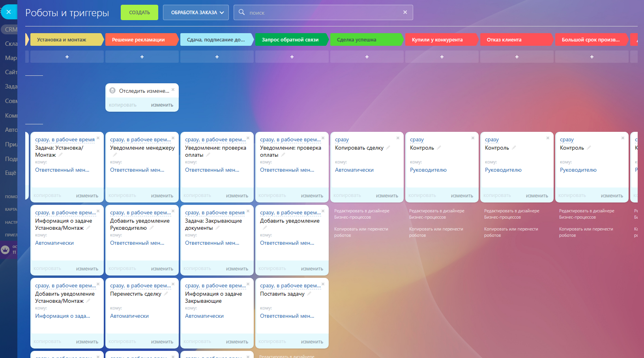Delete the Переместить сделку robot via X
Viewport: 644px width, 358px height.
[173, 284]
